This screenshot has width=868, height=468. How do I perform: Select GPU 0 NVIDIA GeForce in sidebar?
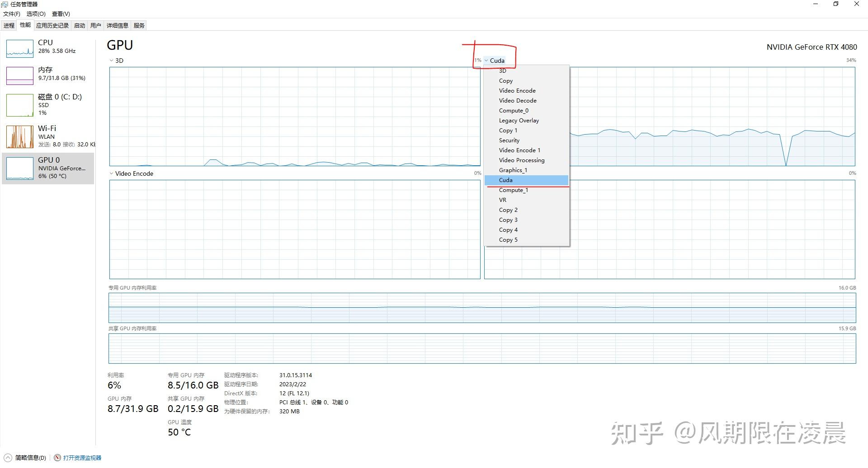[x=47, y=168]
